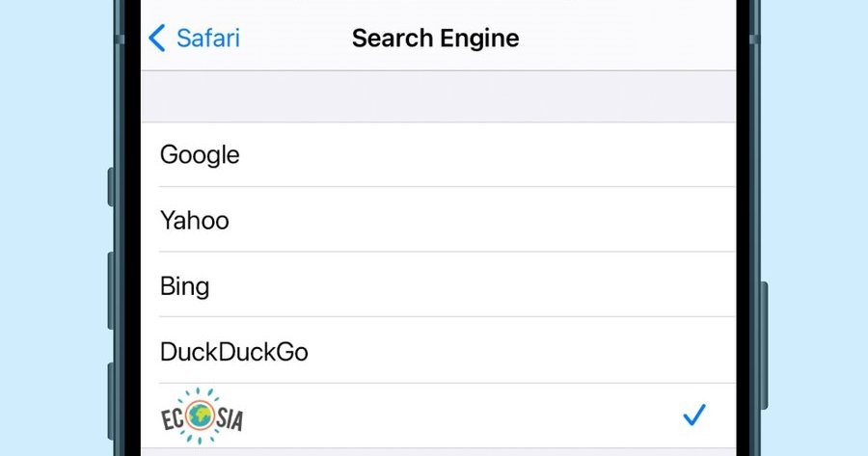Viewport: 868px width, 456px height.
Task: Pick DuckDuckGo as the search engine
Action: pos(234,352)
